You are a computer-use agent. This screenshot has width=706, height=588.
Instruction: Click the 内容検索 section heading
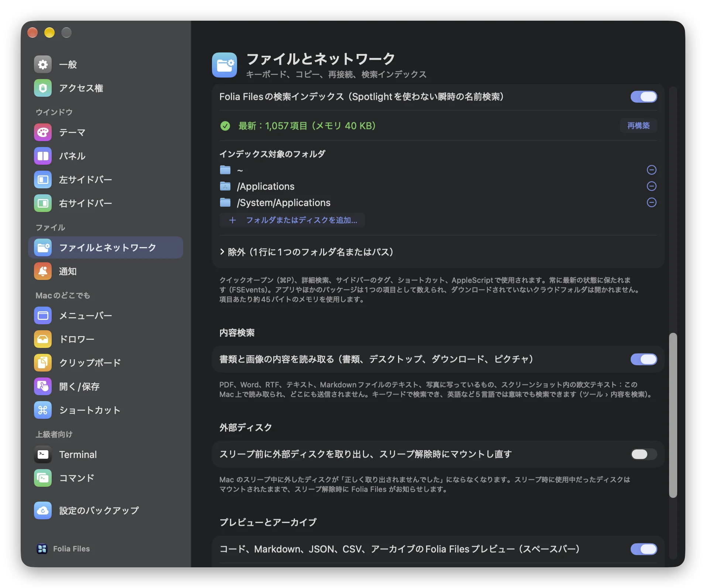[x=237, y=333]
